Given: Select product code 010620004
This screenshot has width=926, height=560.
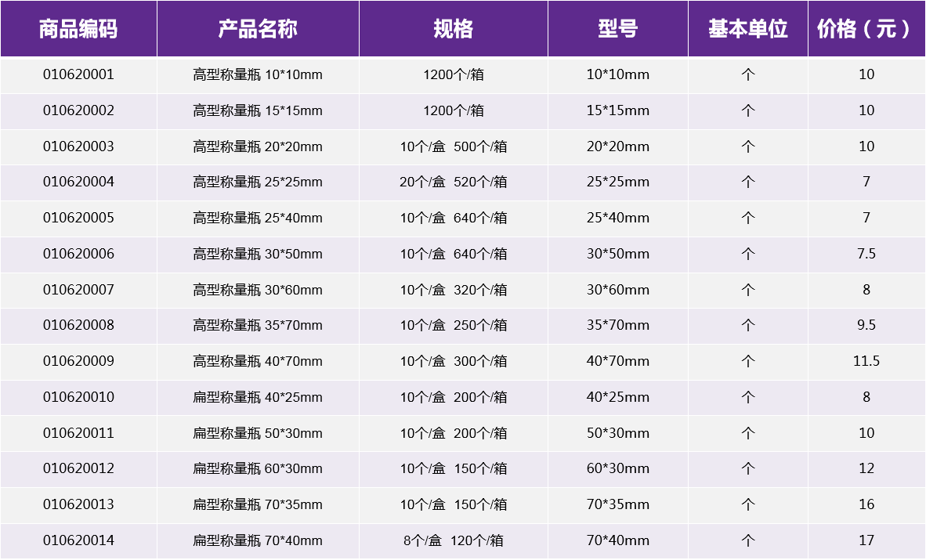Looking at the screenshot, I should 78,182.
